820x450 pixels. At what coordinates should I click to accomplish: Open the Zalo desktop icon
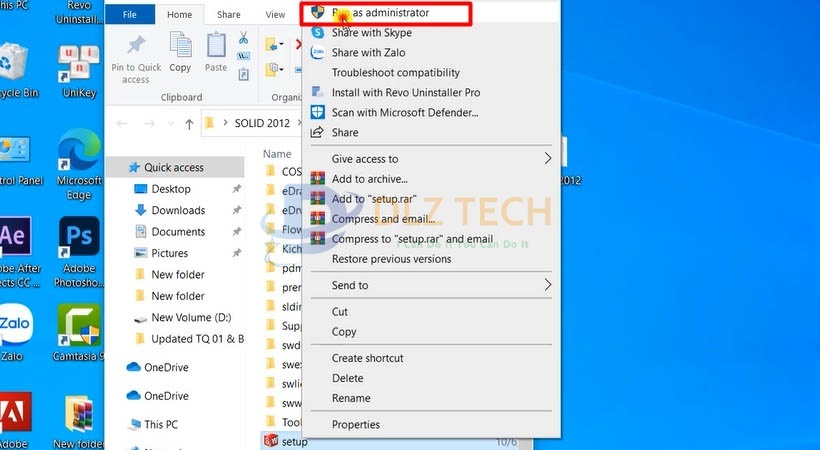[16, 333]
